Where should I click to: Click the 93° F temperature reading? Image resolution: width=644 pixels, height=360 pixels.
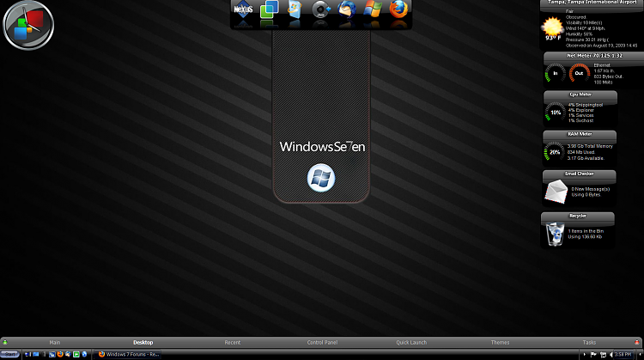(x=553, y=38)
